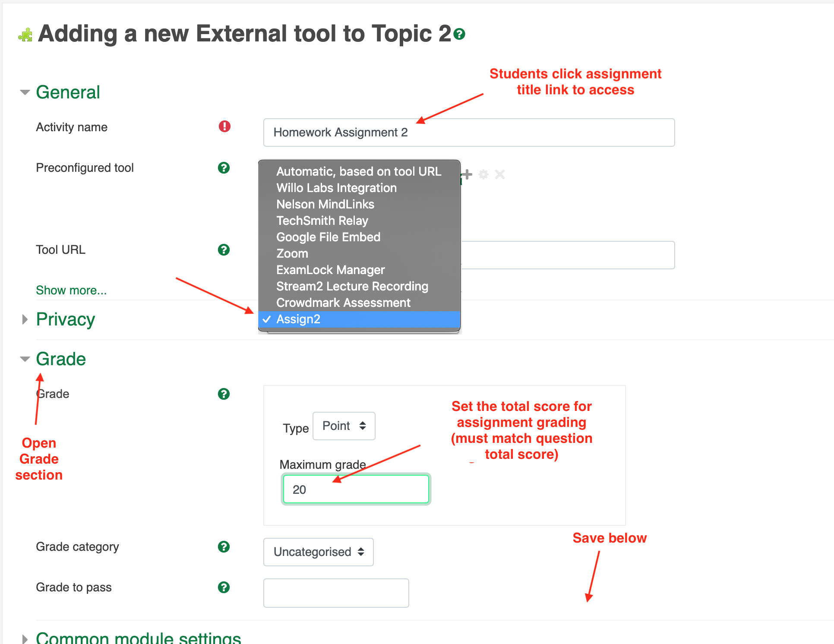Open the grade Type dropdown showing Point
The image size is (834, 644).
(344, 426)
